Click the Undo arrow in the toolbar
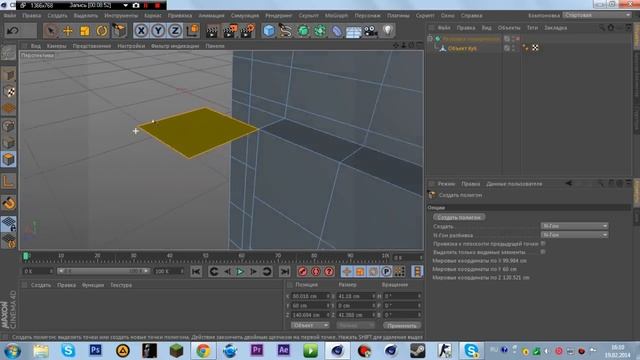The image size is (640, 360). (13, 31)
